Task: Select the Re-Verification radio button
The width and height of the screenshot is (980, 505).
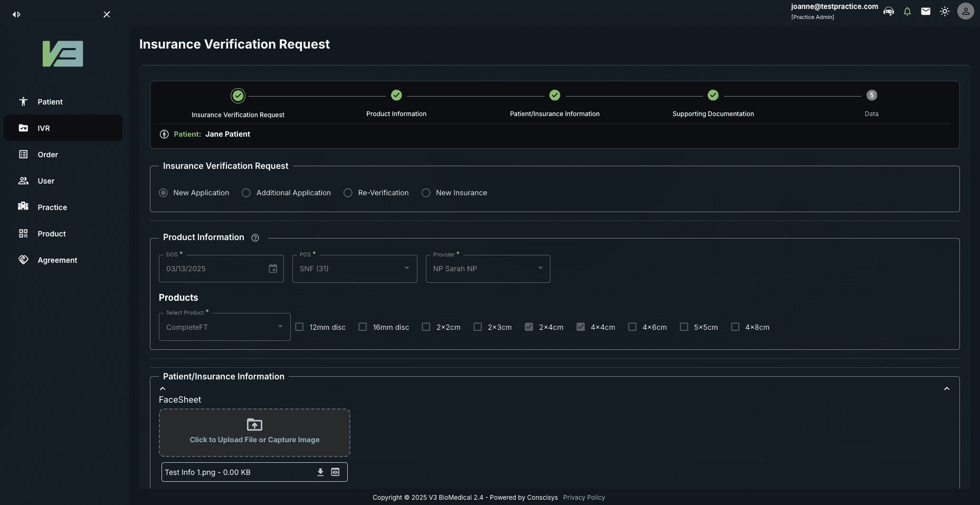Action: tap(348, 193)
